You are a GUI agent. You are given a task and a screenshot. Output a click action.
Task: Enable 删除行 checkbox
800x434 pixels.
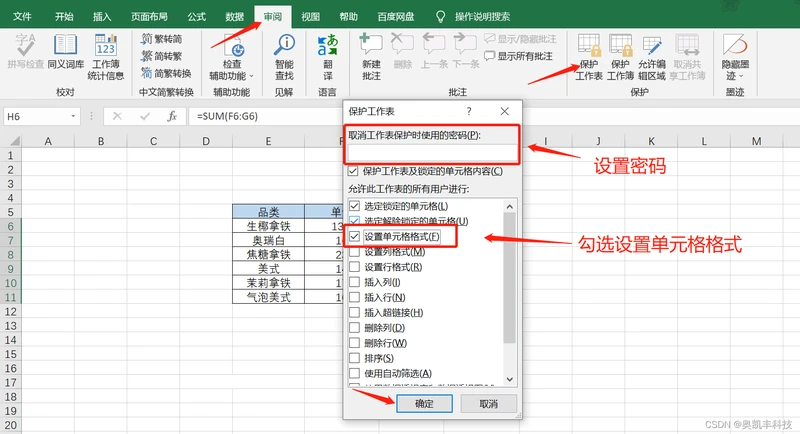[x=355, y=343]
